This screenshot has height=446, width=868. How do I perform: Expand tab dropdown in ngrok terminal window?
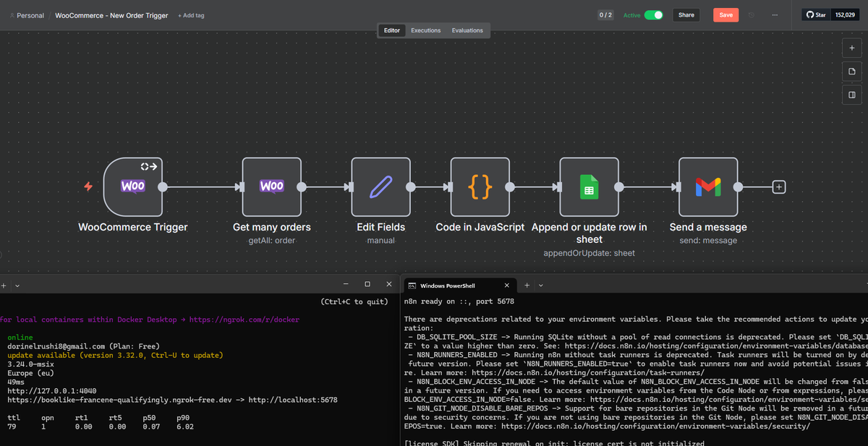[17, 286]
